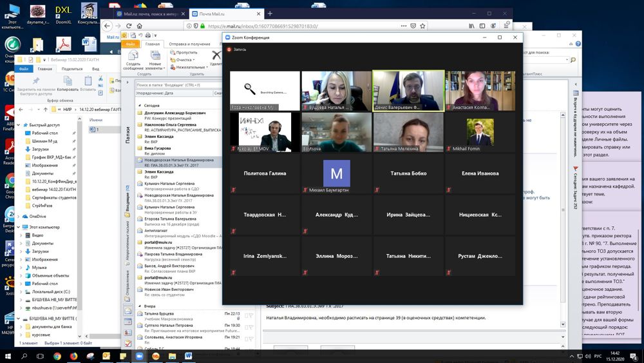644x363 pixels.
Task: Expand the Outlook Папки navigation pane
Action: (128, 83)
